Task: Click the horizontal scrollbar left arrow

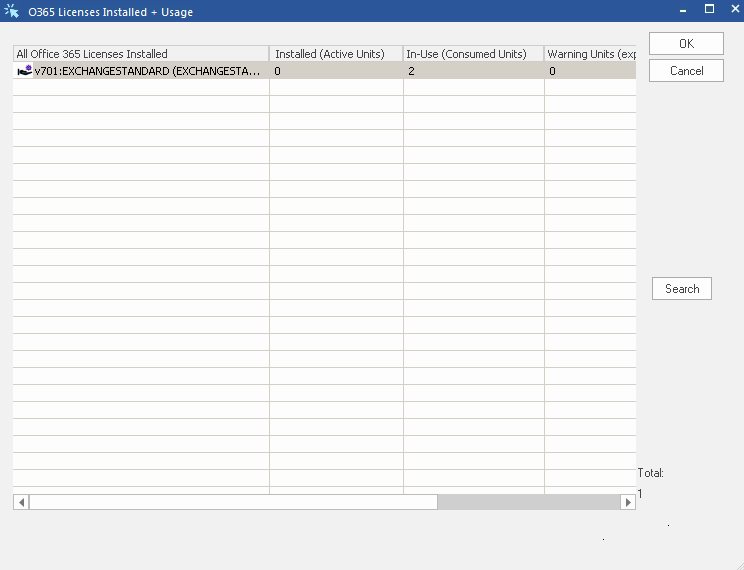Action: (21, 502)
